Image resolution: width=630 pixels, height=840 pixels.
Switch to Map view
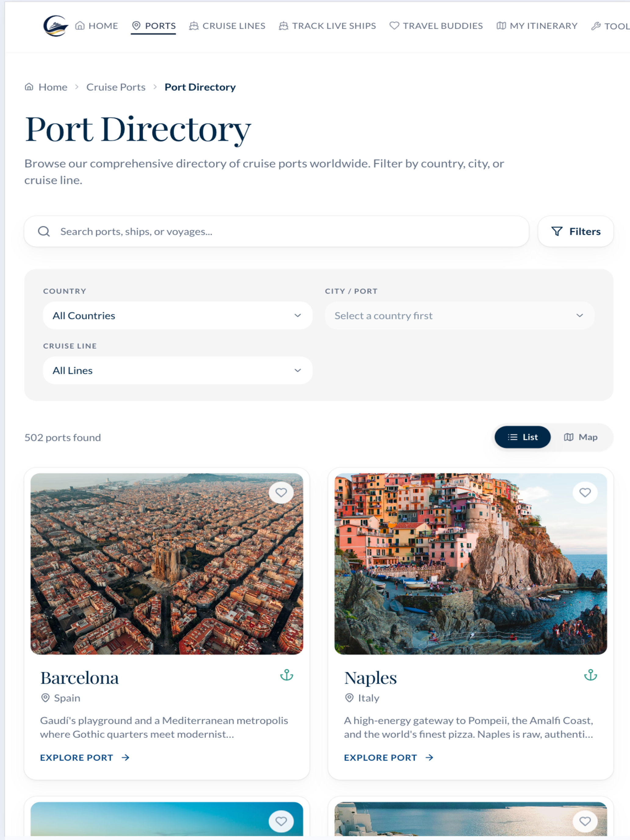[581, 437]
